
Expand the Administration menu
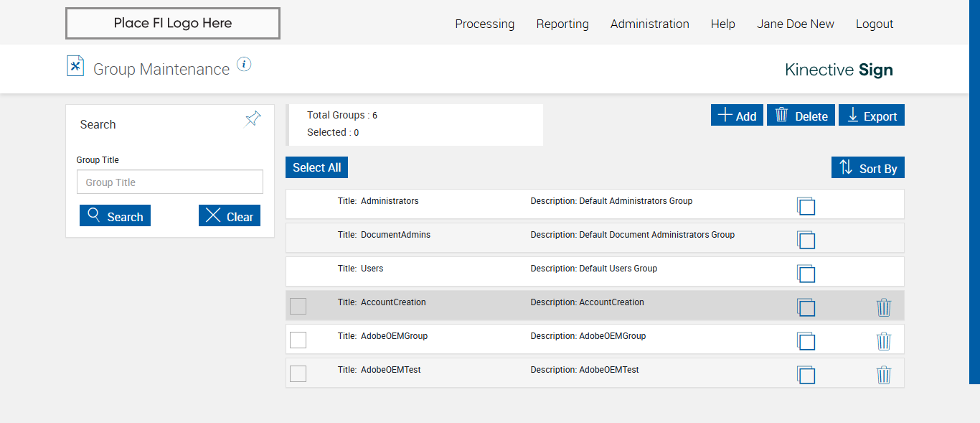coord(649,24)
